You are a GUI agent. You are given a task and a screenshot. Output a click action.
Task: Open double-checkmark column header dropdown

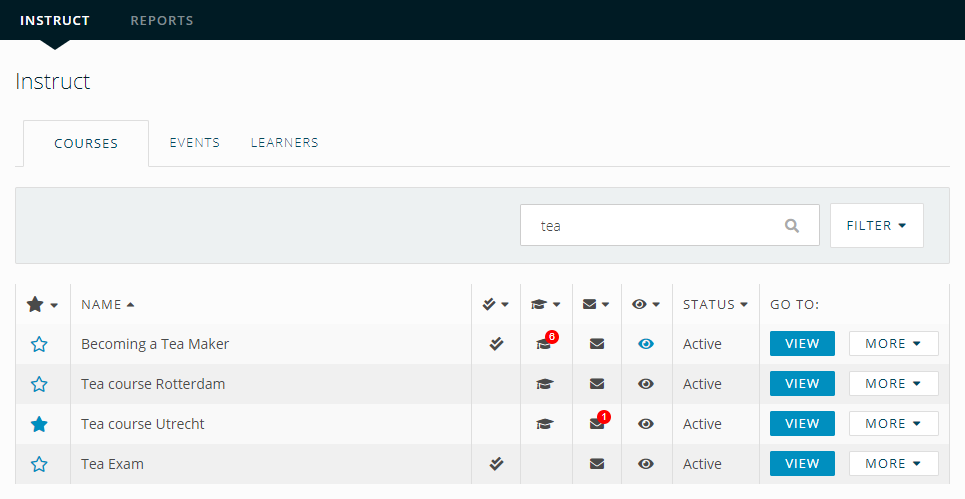(x=495, y=305)
